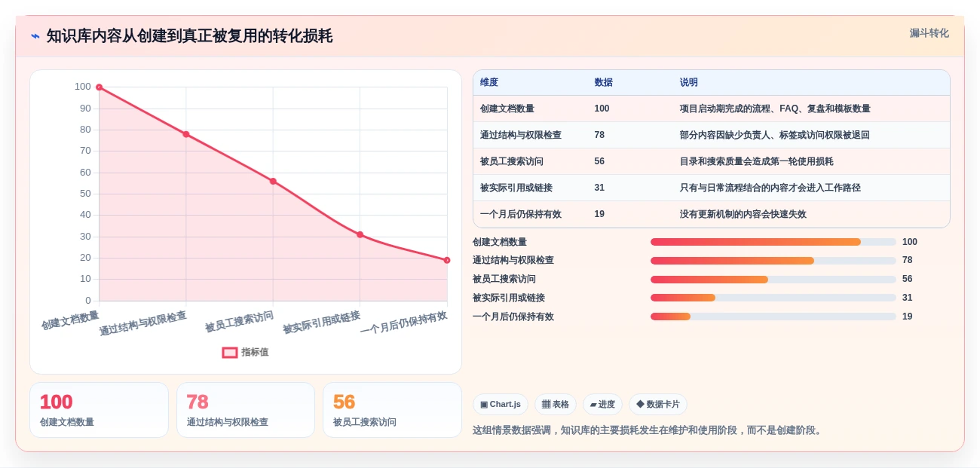Click the x-axis label 一个月后仍保持有效
980x468 pixels.
[x=403, y=323]
